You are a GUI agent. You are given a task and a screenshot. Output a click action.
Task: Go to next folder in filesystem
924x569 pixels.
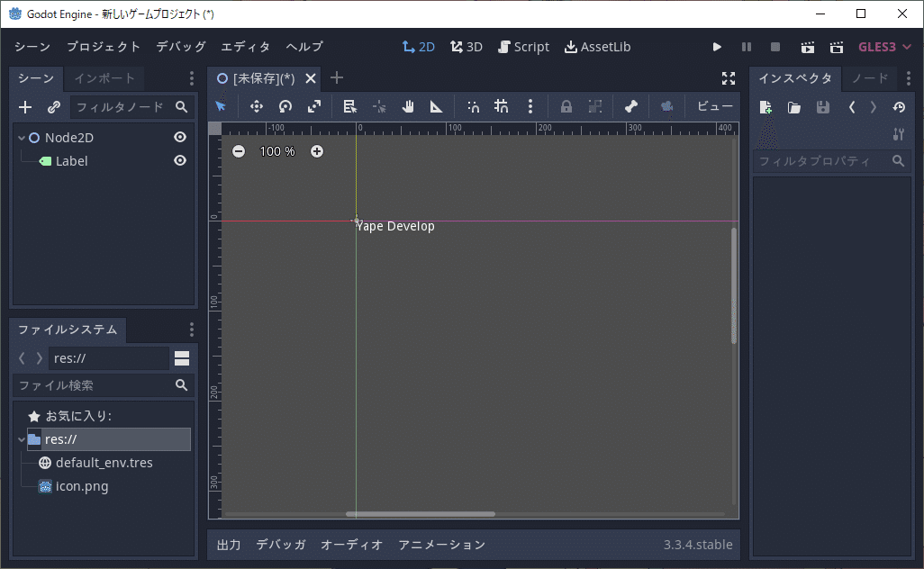click(x=39, y=358)
